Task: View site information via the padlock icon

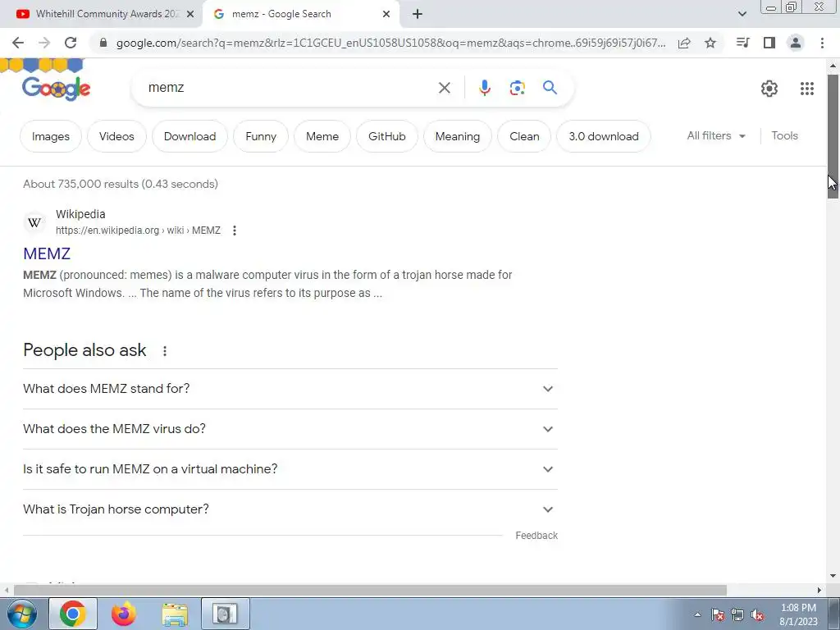Action: point(103,43)
